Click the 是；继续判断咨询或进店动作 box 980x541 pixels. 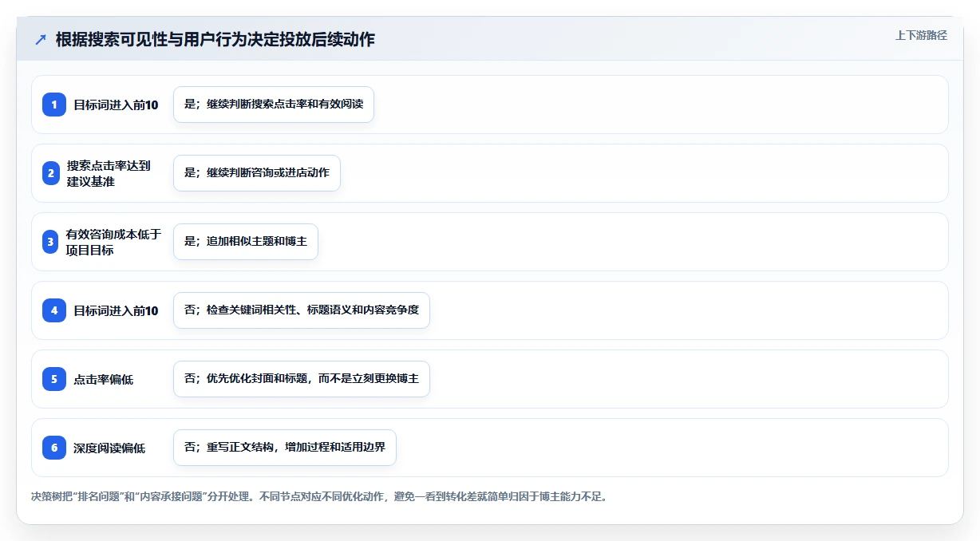[257, 173]
